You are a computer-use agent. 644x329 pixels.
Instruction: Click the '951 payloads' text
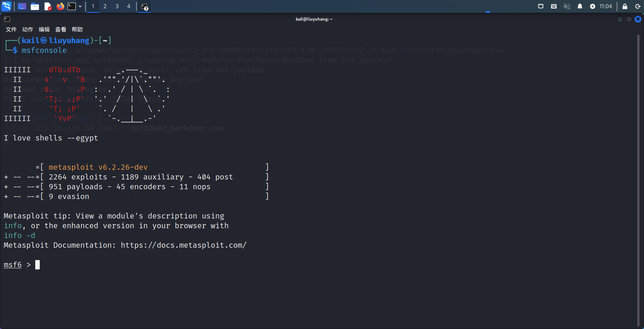[x=76, y=187]
